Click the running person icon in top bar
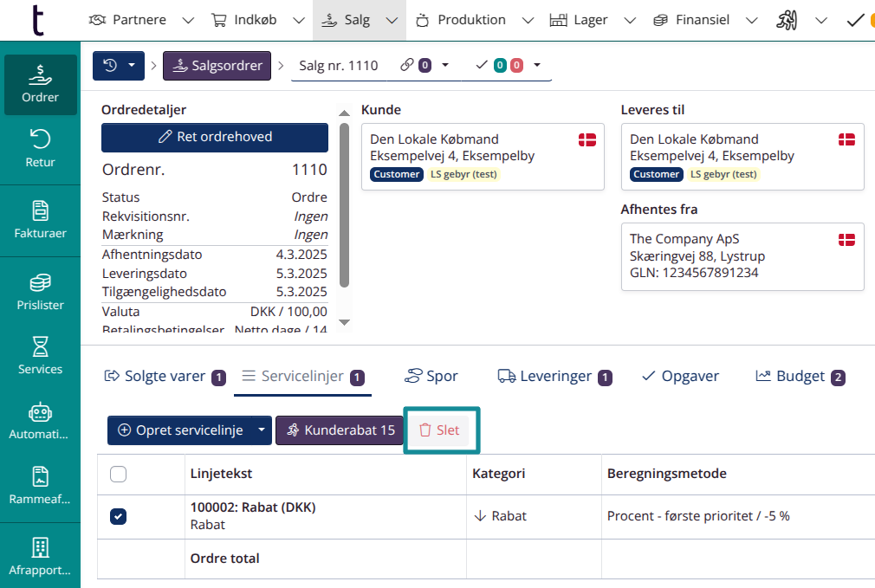 (x=786, y=20)
